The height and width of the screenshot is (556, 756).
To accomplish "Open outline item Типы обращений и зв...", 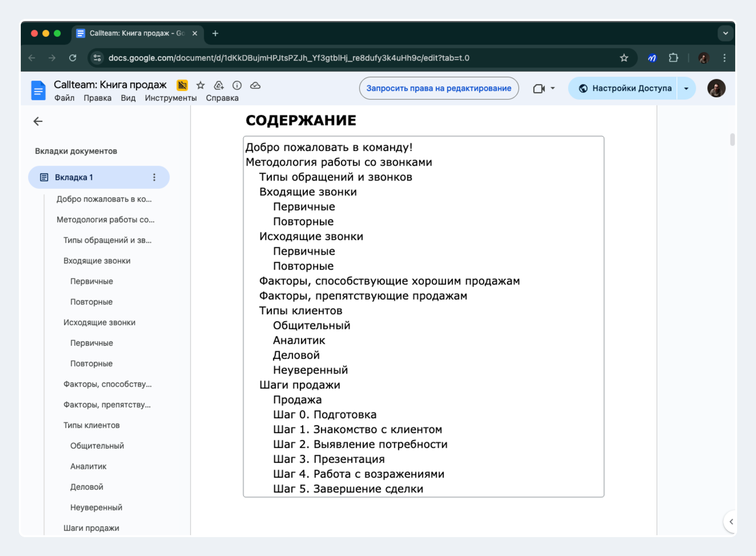I will 108,240.
